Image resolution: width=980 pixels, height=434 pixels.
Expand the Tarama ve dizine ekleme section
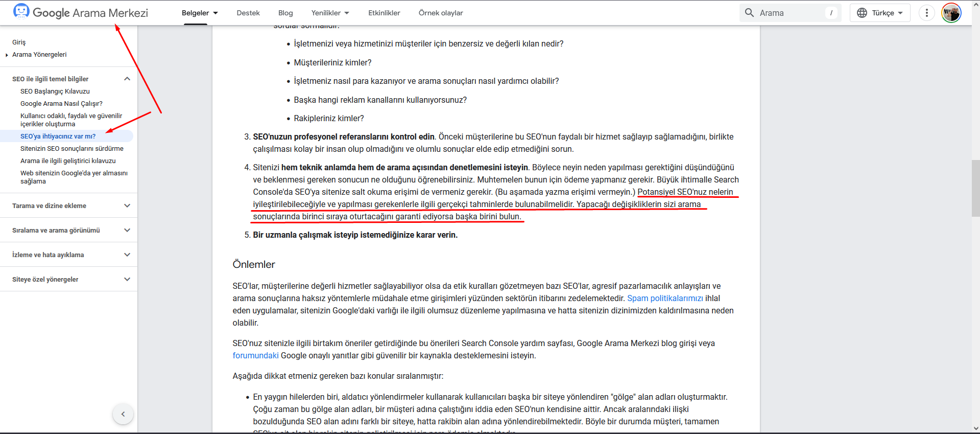tap(127, 205)
